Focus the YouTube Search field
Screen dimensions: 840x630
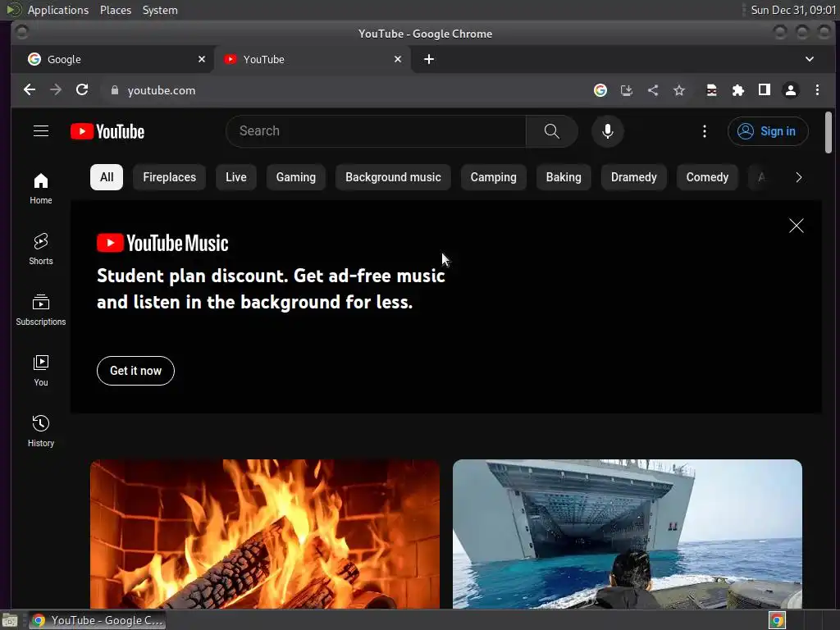(376, 131)
